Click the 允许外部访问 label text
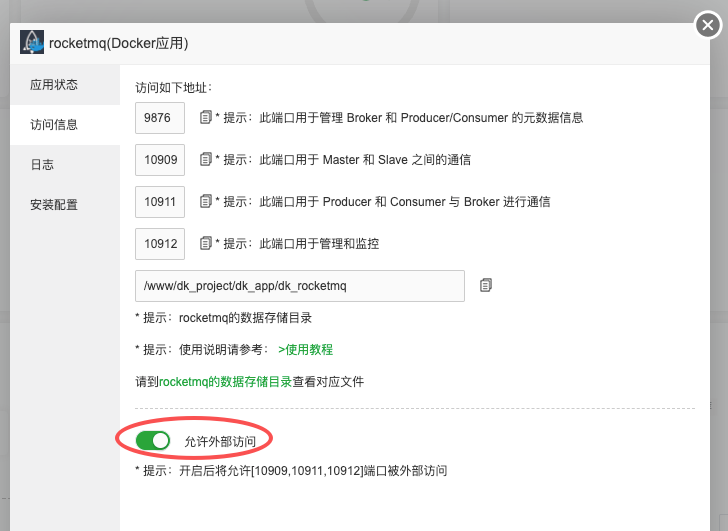Screen dimensions: 728x531 click(x=220, y=441)
